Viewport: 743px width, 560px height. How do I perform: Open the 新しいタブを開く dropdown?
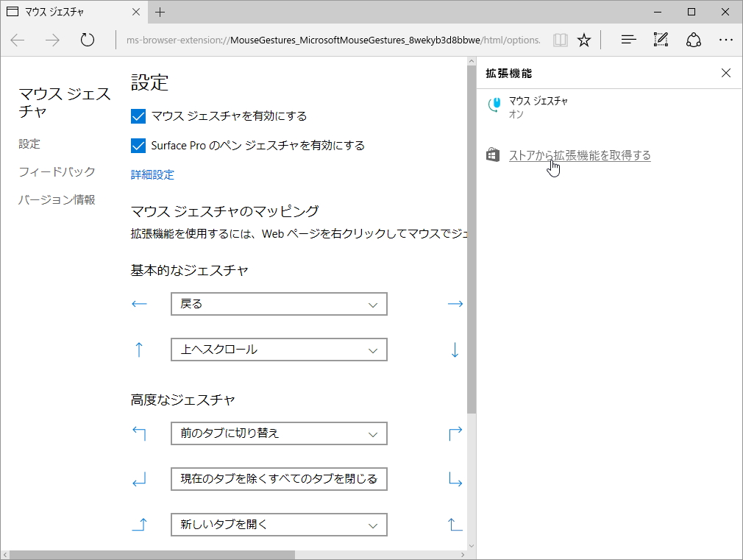[x=279, y=524]
